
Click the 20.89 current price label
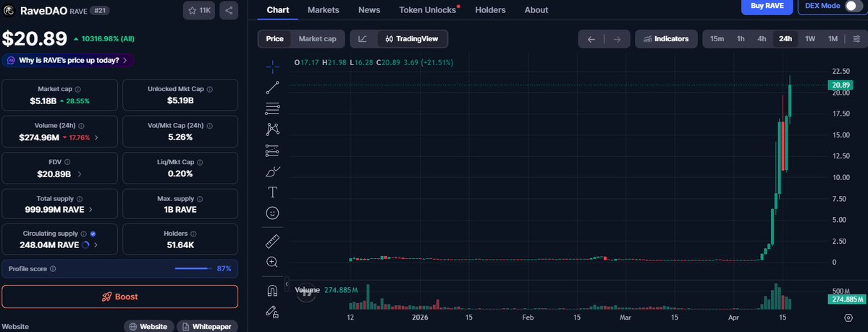click(x=841, y=85)
